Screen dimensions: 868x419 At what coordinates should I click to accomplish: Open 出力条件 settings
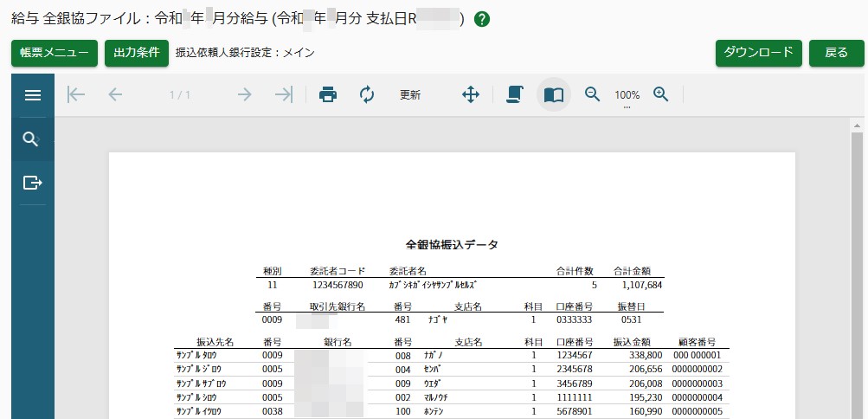point(137,53)
